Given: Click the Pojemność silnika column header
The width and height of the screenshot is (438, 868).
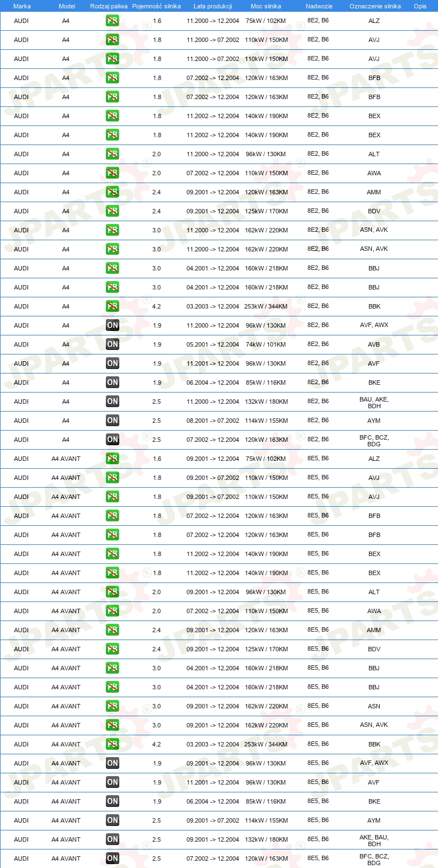Looking at the screenshot, I should (x=156, y=6).
